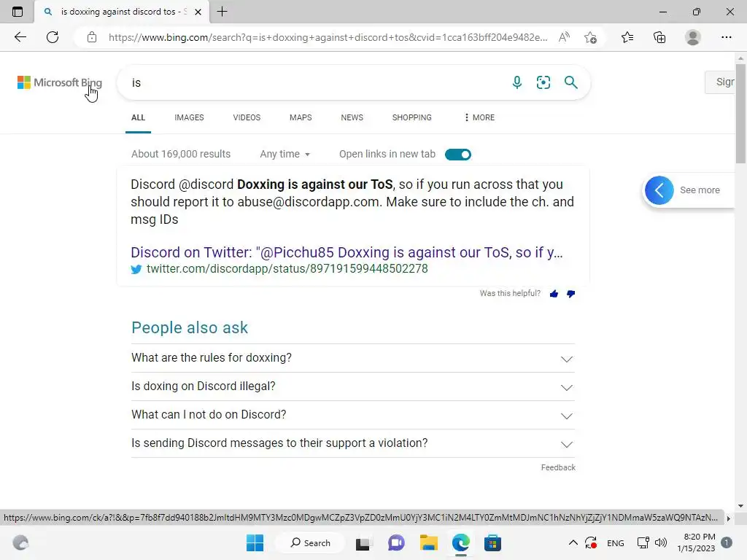
Task: Expand Is sending Discord messages question
Action: click(x=353, y=444)
